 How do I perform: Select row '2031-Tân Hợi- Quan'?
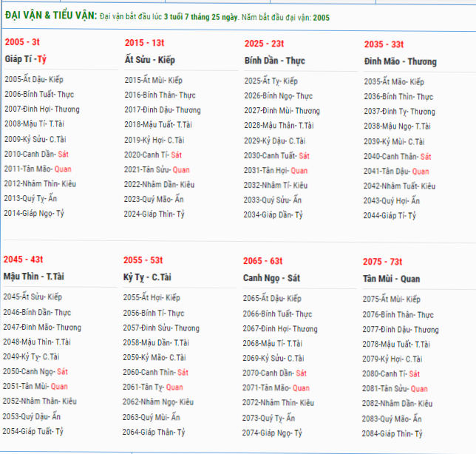click(x=276, y=171)
